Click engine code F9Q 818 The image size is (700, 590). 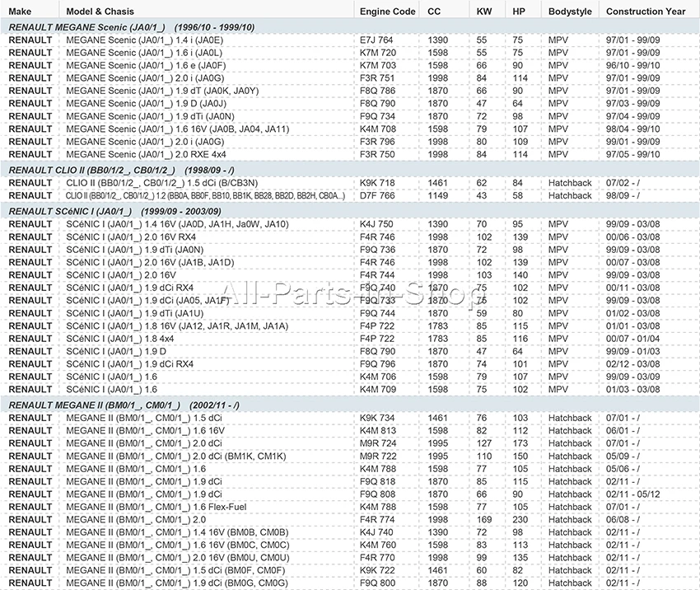[377, 481]
